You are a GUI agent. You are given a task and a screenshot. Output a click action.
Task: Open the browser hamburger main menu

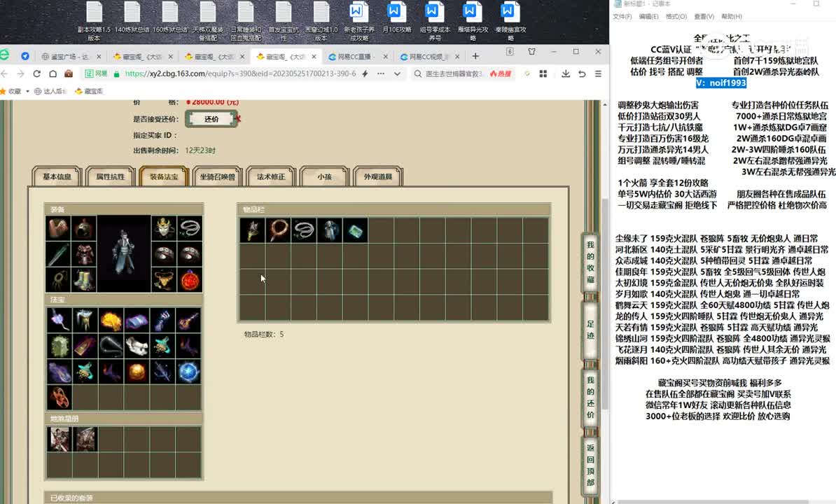pyautogui.click(x=597, y=73)
